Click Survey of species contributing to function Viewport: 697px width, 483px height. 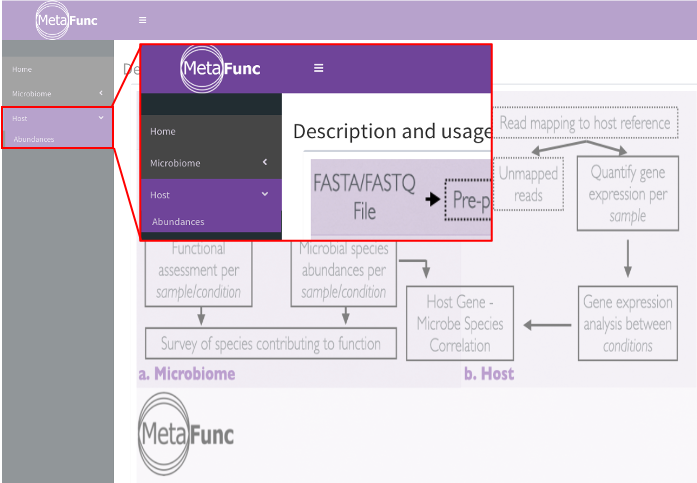click(271, 343)
